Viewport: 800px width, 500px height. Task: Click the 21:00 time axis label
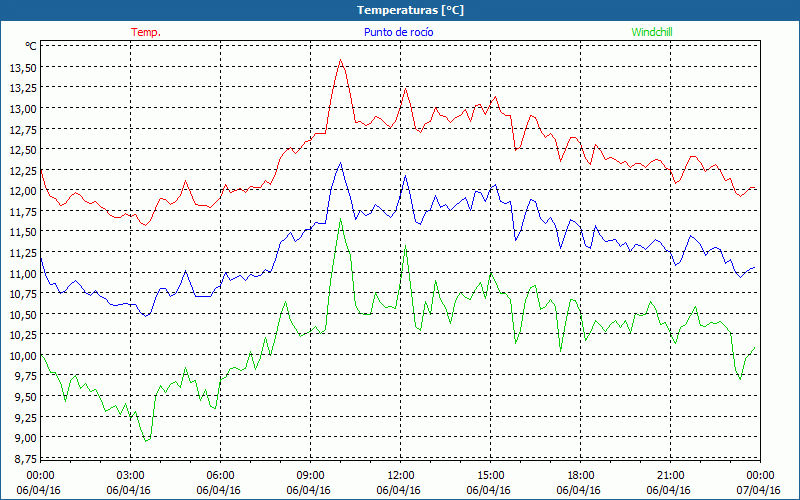coord(670,475)
